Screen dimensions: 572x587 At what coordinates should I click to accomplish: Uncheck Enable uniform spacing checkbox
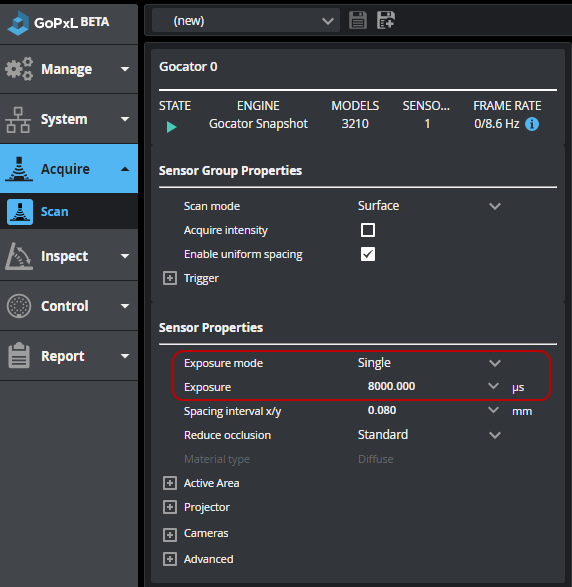[x=368, y=254]
